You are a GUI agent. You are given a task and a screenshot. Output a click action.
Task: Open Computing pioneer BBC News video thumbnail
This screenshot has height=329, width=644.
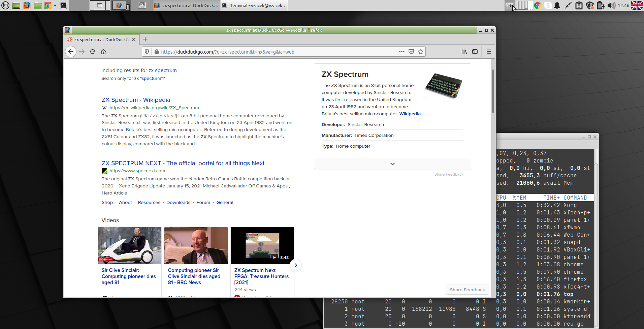(196, 245)
